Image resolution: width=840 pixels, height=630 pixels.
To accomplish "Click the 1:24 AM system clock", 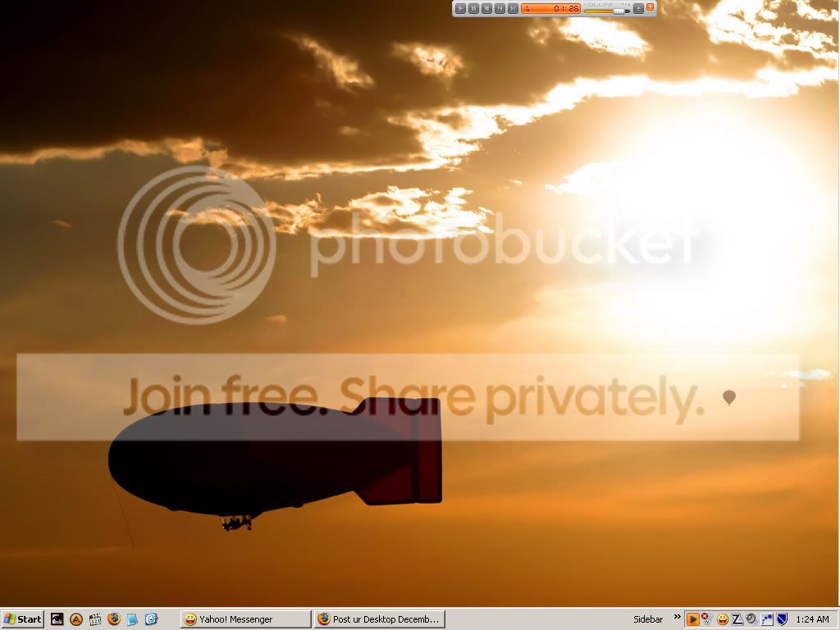I will pyautogui.click(x=812, y=619).
